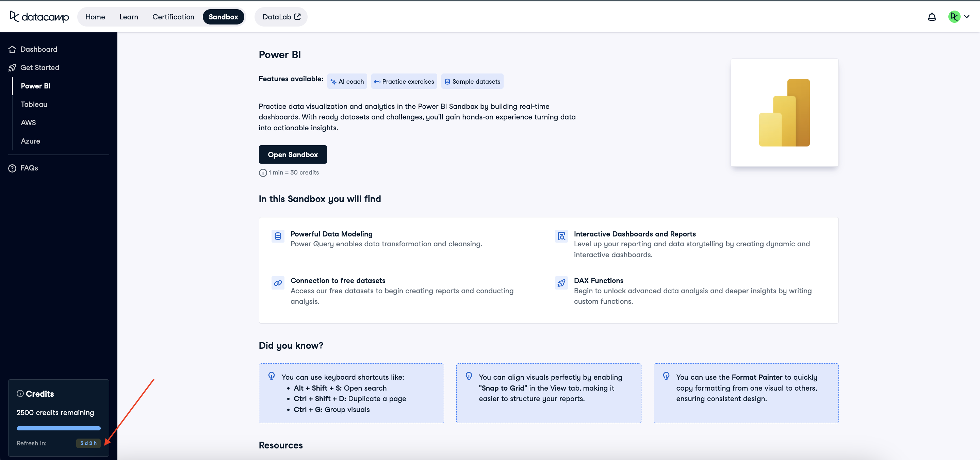This screenshot has height=460, width=980.
Task: Click lightbulb icon on Snap to Grid tip
Action: 469,376
